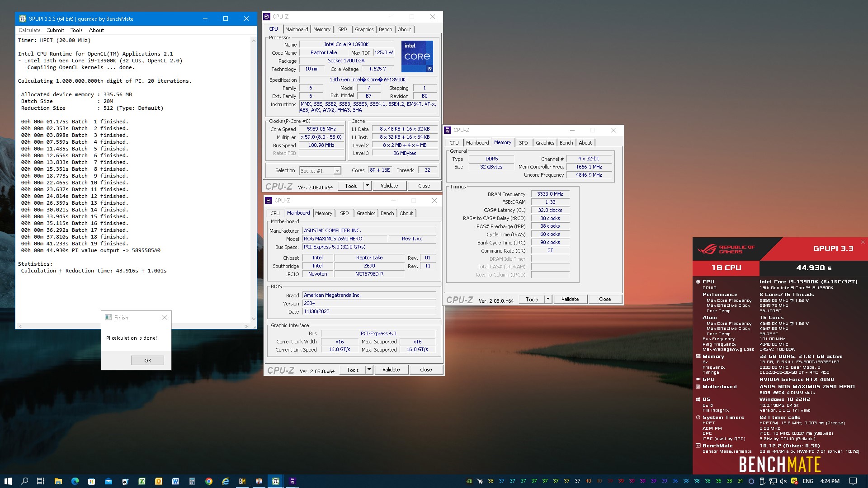Screen dimensions: 868x488
Task: Dismiss the Finish dialog with its X
Action: [x=165, y=318]
